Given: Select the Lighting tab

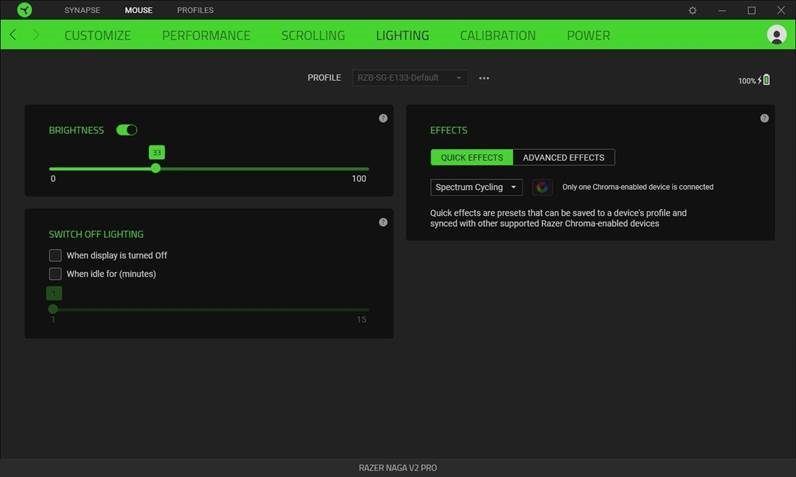Looking at the screenshot, I should (403, 35).
